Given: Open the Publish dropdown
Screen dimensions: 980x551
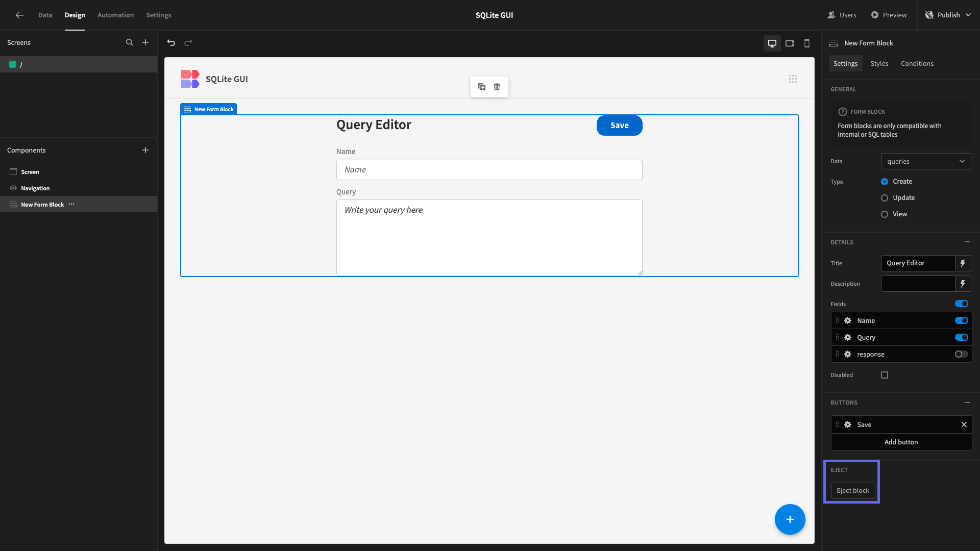Looking at the screenshot, I should pos(948,15).
